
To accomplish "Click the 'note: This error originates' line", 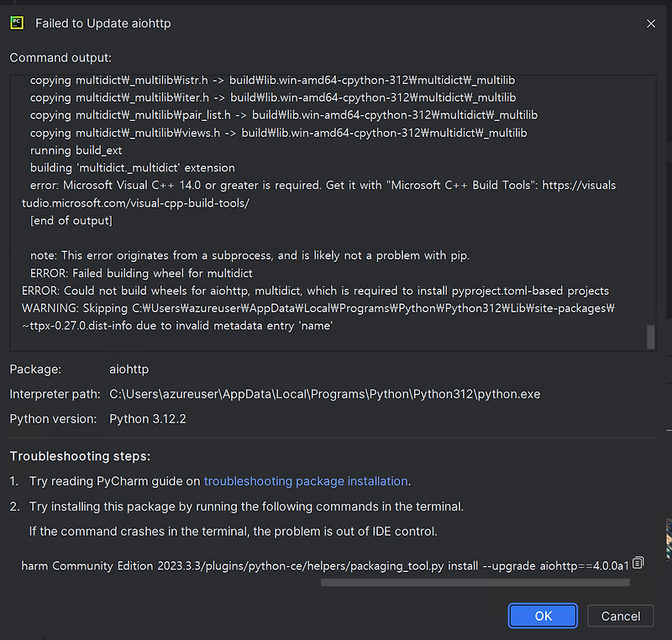I will 249,255.
